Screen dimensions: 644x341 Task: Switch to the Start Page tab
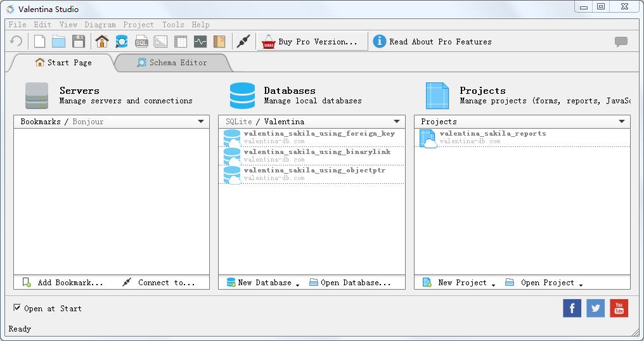click(x=63, y=63)
